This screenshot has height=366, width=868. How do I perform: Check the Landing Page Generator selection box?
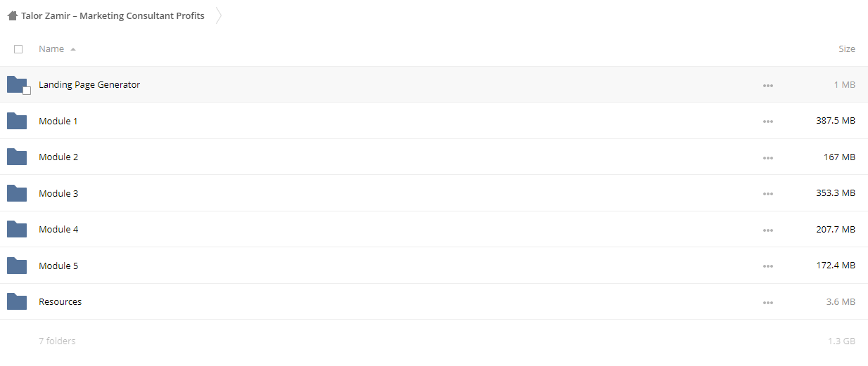(27, 91)
